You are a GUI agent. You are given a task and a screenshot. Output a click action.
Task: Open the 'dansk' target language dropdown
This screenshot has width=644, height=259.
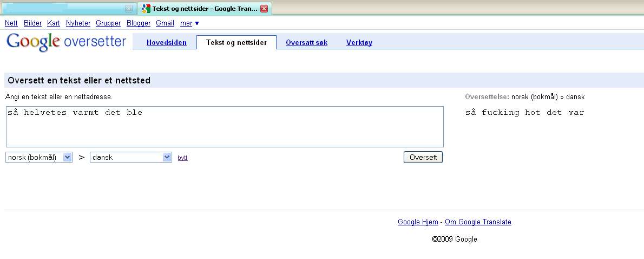(130, 157)
